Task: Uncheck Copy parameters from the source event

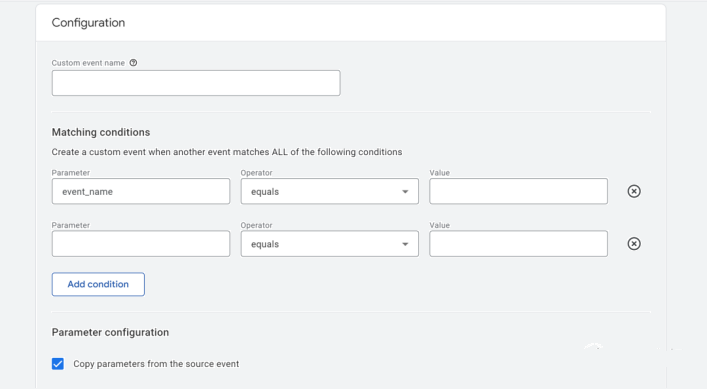Action: pyautogui.click(x=58, y=364)
